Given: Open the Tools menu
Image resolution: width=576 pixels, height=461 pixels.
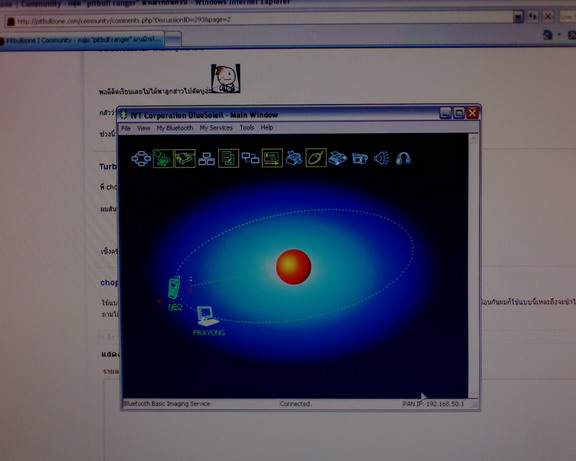Looking at the screenshot, I should click(x=247, y=128).
